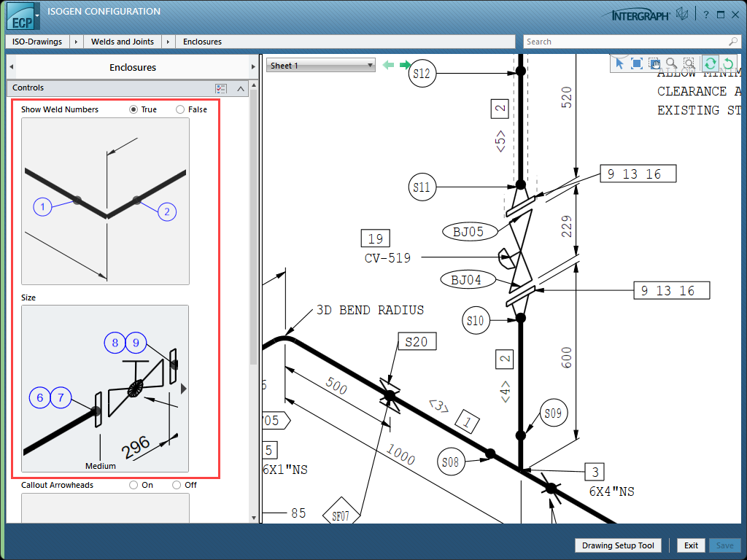Go to next sheet with green arrow
Image resolution: width=747 pixels, height=560 pixels.
(405, 66)
